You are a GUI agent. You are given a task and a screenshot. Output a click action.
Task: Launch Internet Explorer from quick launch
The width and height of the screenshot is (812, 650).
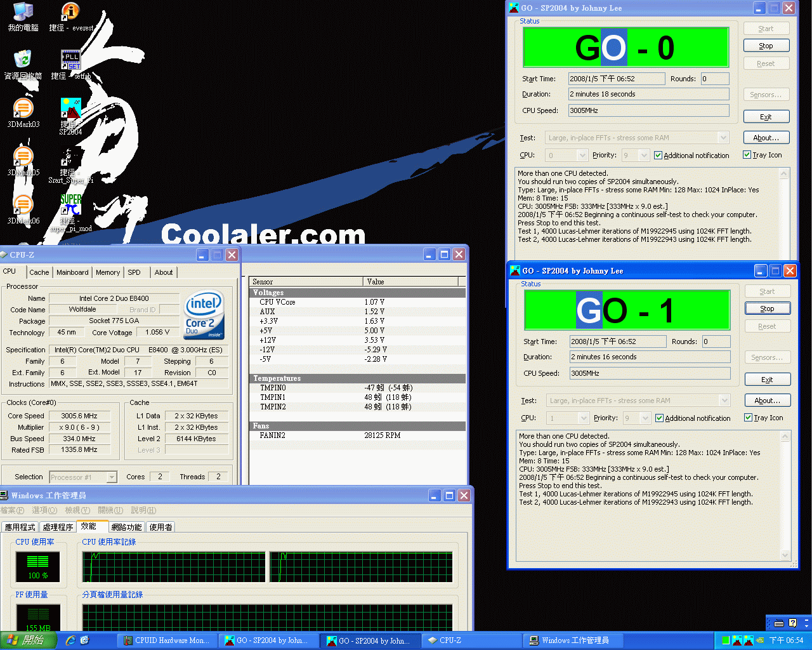[70, 640]
